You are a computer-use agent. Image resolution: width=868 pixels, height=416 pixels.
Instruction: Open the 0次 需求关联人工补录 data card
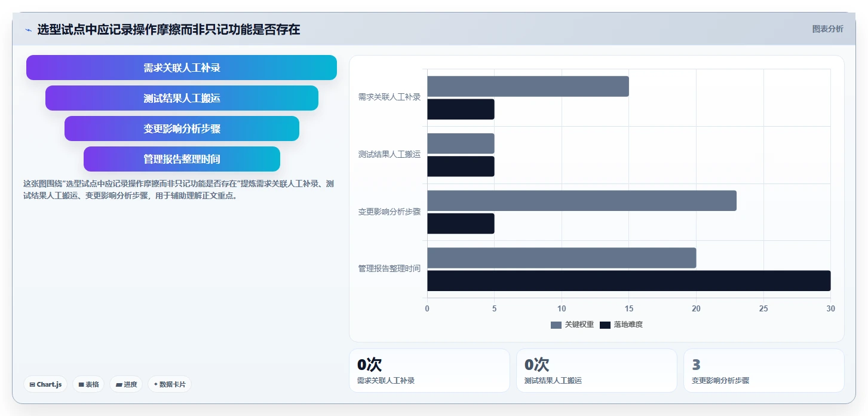430,371
